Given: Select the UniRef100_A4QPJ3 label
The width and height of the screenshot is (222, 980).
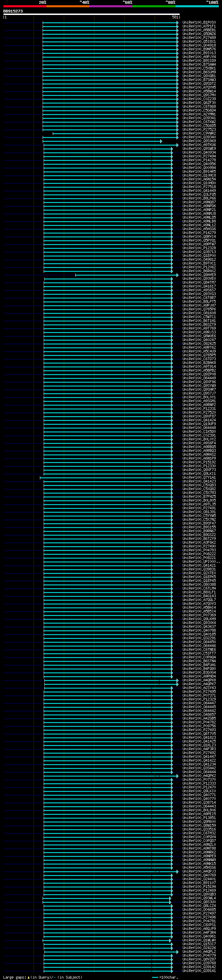Looking at the screenshot, I should 199,871.
